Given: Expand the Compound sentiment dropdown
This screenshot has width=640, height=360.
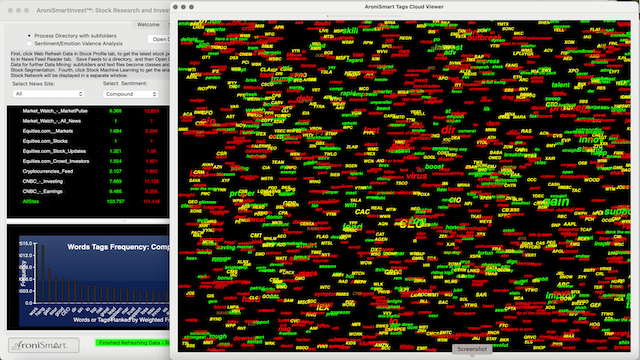Looking at the screenshot, I should [x=130, y=94].
